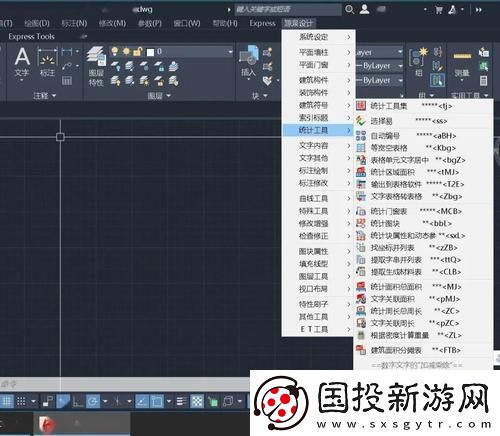Click the 输出到表格软件 <T2E> icon
Screen dimensions: 500x436
361,184
